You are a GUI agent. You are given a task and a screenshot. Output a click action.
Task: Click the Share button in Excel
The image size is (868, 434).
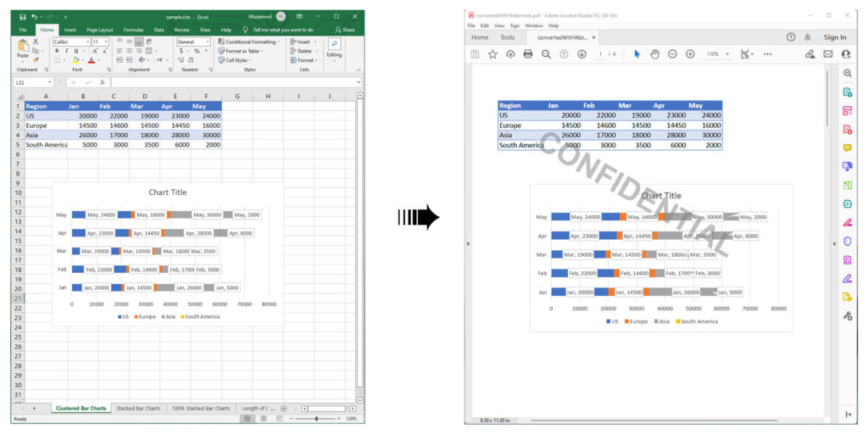pos(345,30)
